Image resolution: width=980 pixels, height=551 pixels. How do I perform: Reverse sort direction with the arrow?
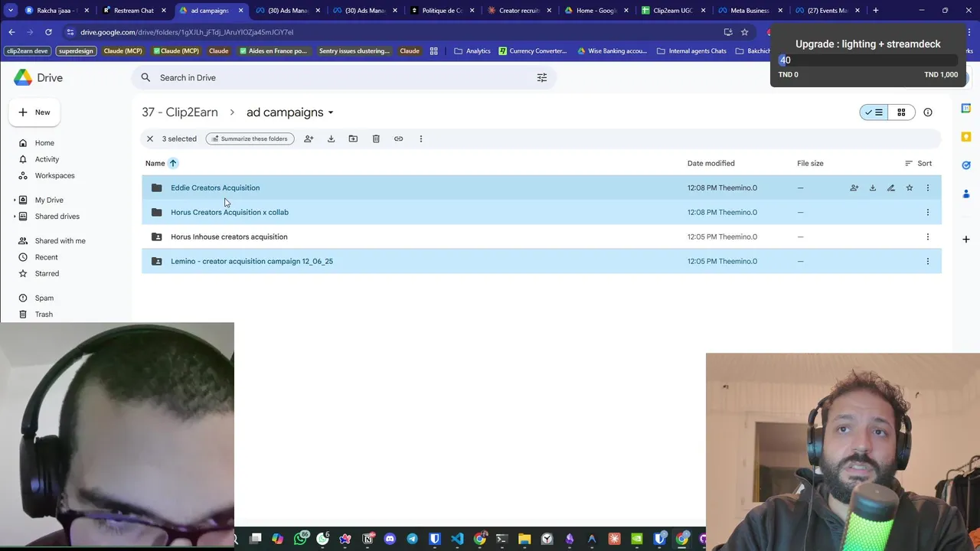point(173,163)
